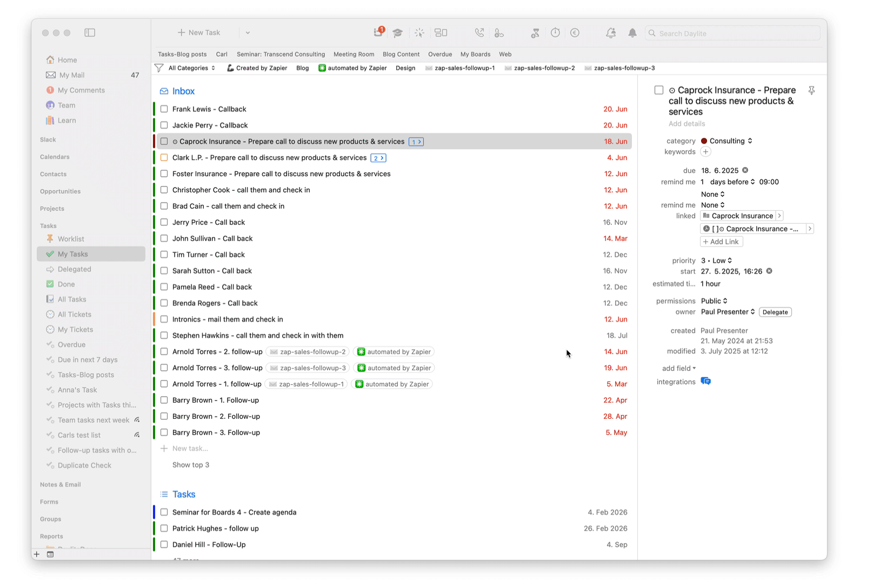Open notifications bell icon

point(632,33)
